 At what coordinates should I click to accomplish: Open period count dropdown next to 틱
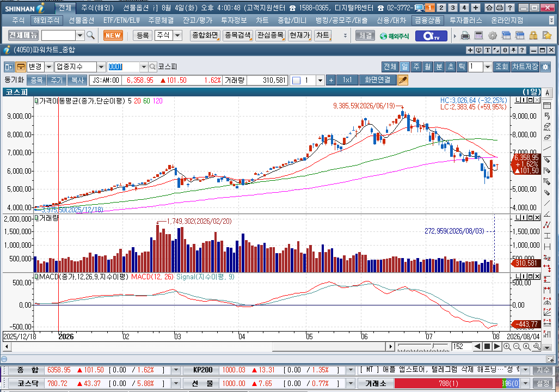(x=488, y=67)
